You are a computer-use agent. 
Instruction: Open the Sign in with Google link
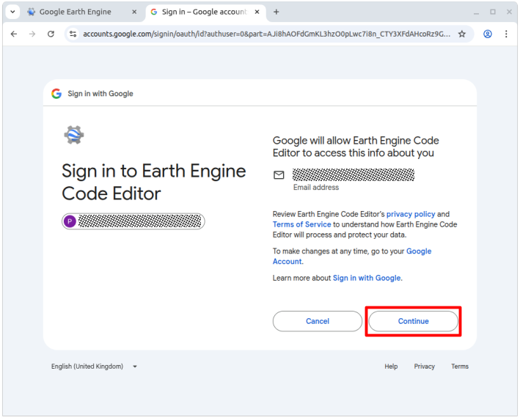[x=367, y=279]
